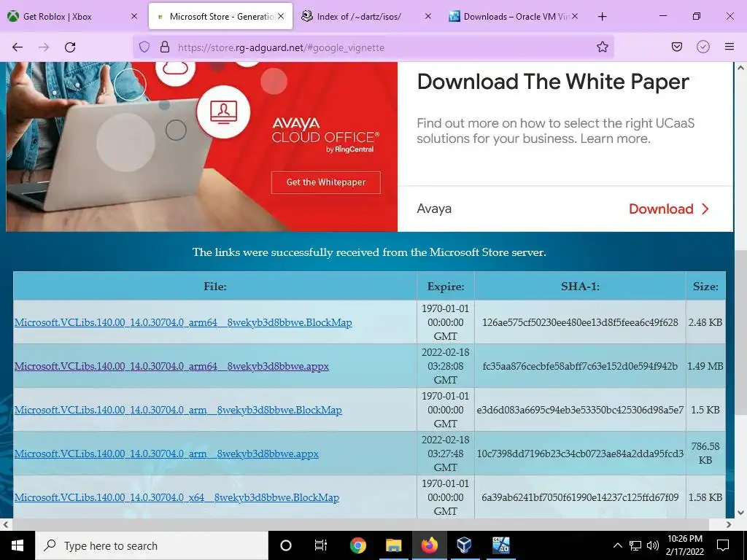Click the 1.49 MB size cell
Screen dimensions: 747x560
click(705, 366)
